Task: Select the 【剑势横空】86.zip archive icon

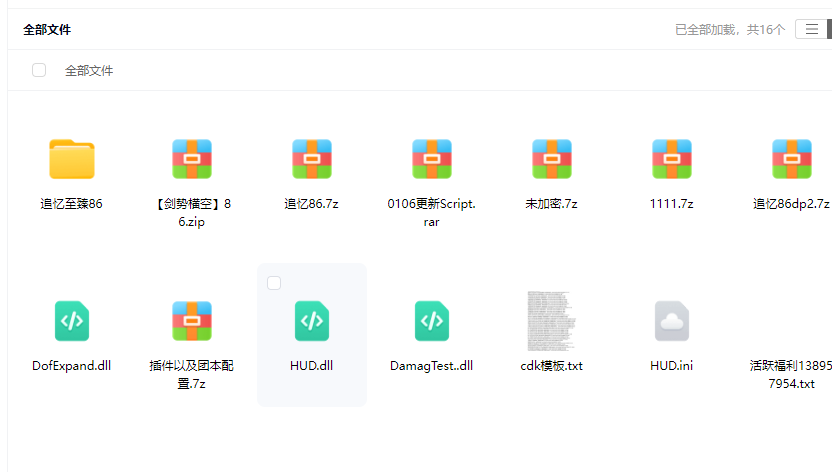Action: pos(191,159)
